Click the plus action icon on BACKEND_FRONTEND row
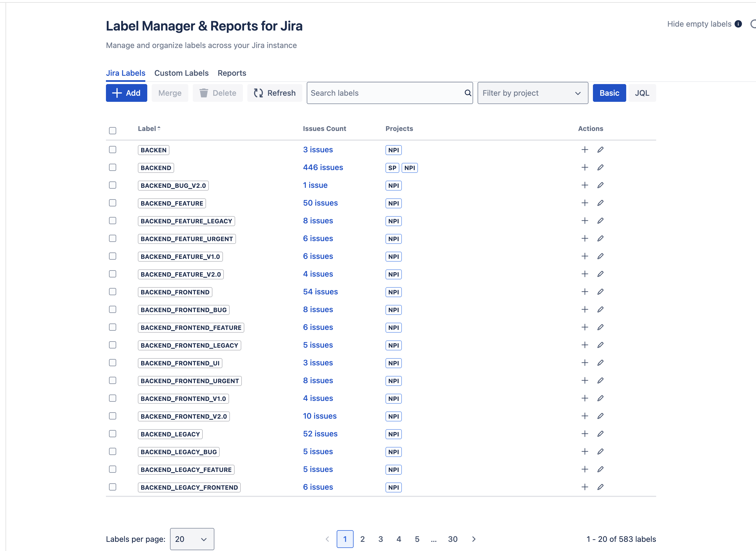This screenshot has height=551, width=756. 585,292
